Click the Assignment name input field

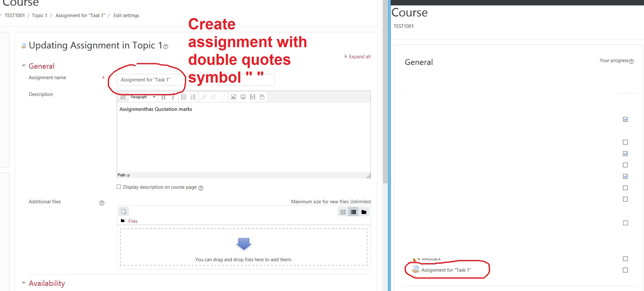195,79
